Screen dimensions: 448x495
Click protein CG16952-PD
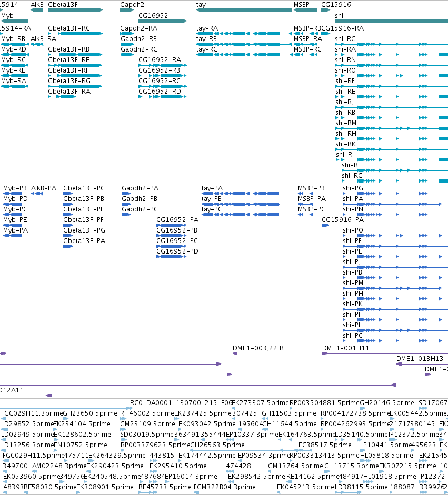[x=171, y=257]
